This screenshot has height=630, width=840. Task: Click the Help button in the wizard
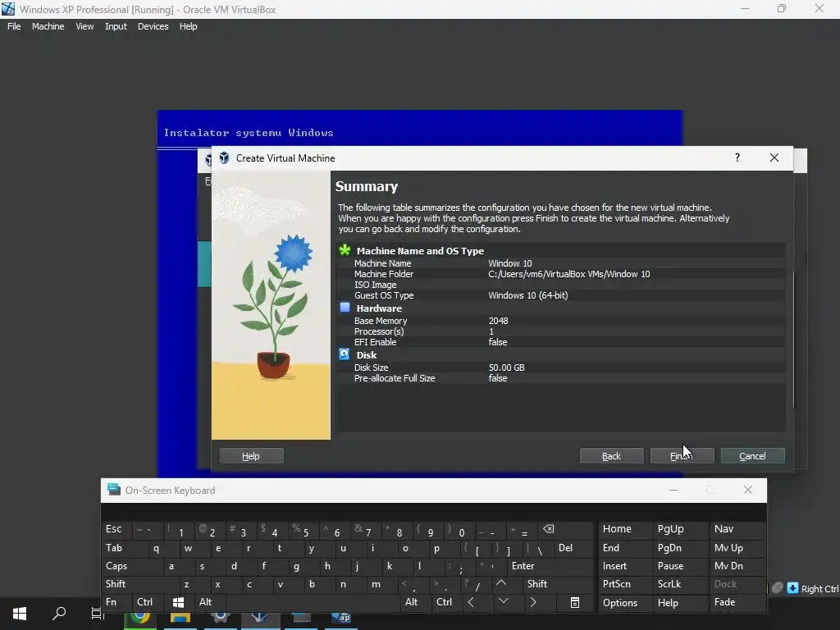coord(251,456)
